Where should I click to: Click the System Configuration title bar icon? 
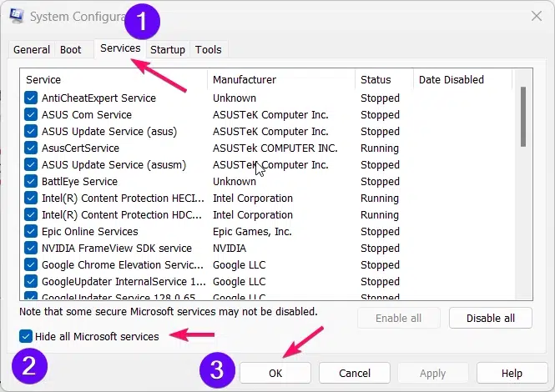click(17, 16)
